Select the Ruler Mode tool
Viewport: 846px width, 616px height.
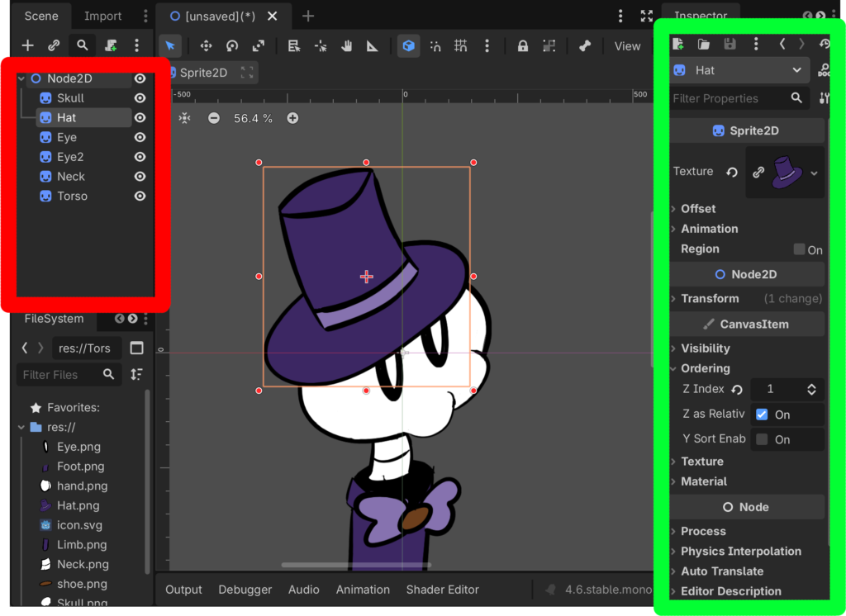coord(373,46)
